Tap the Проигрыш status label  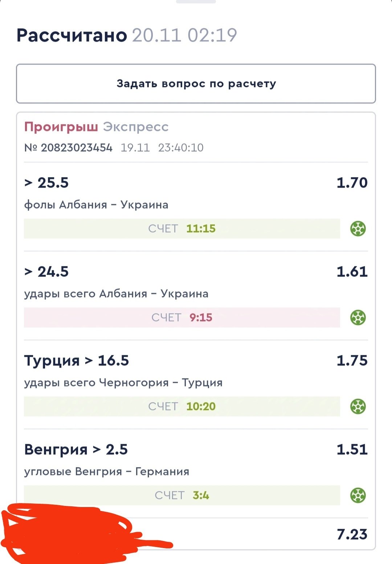coord(61,127)
